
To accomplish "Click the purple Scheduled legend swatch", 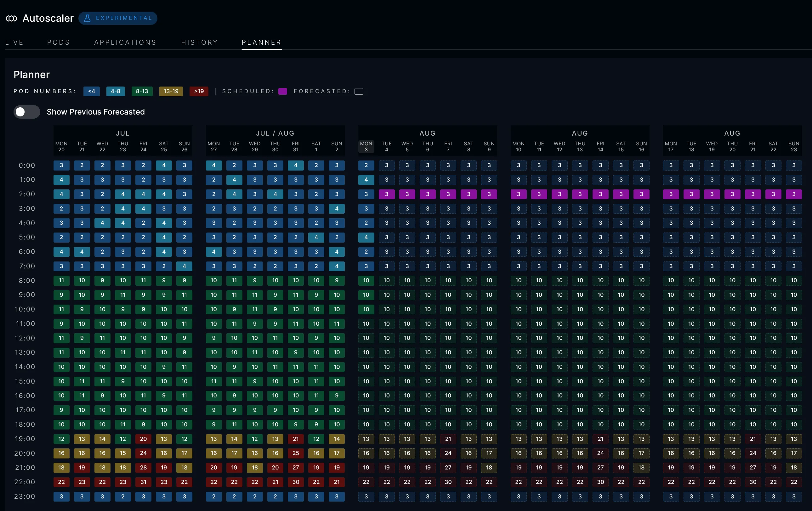I will click(283, 91).
